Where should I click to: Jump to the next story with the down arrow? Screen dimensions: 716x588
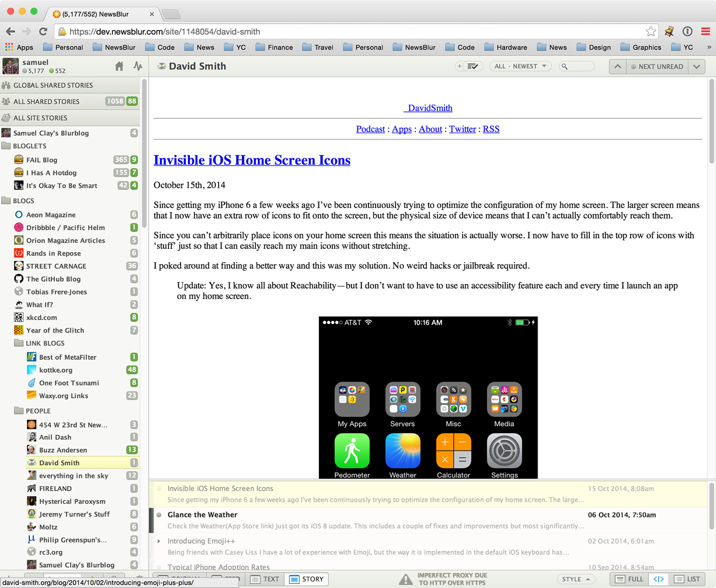(697, 66)
